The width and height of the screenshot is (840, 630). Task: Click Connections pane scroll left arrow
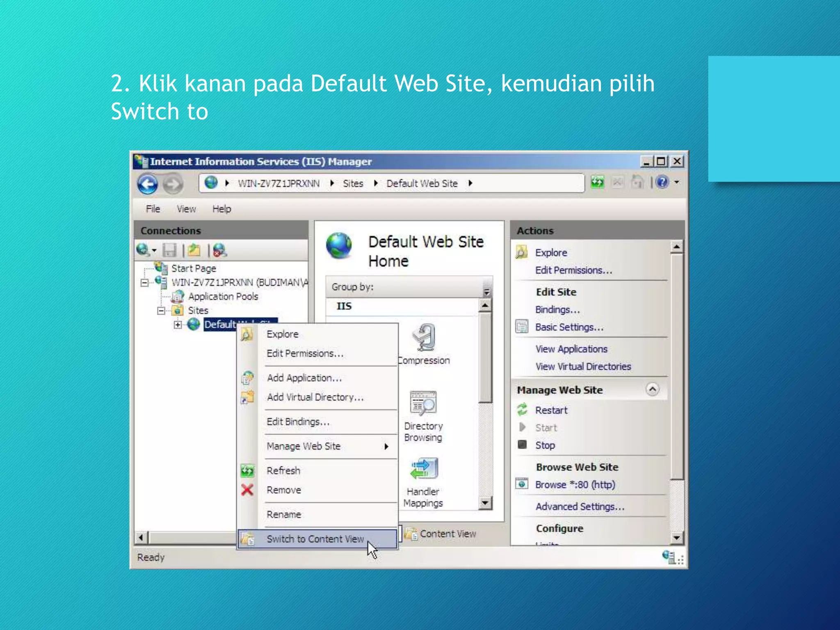[141, 537]
